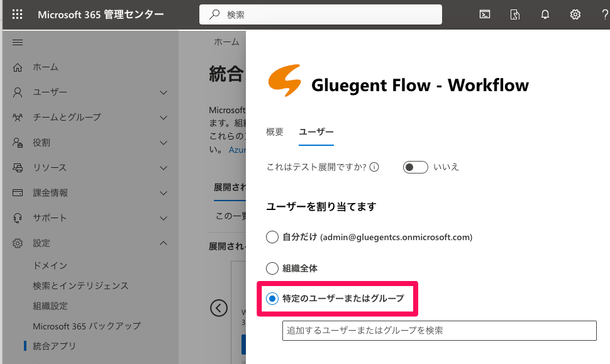Open ドメイン settings item
Viewport: 610px width, 364px height.
(50, 265)
